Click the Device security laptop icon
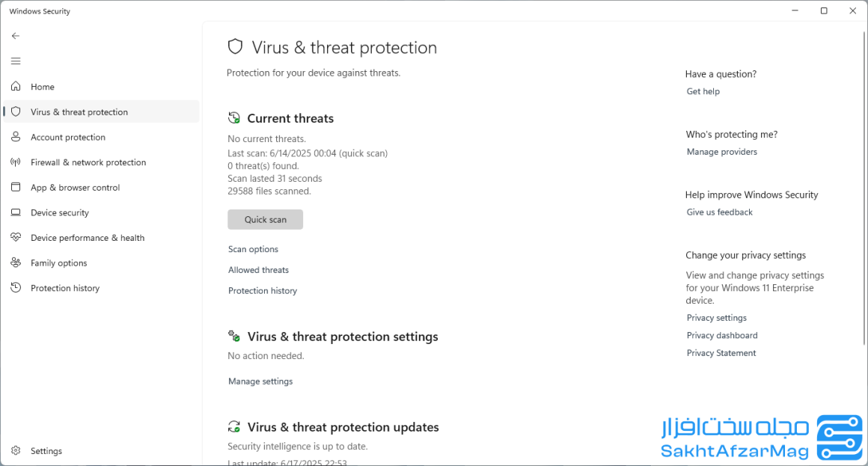Screen dimensions: 868x466 coord(16,212)
